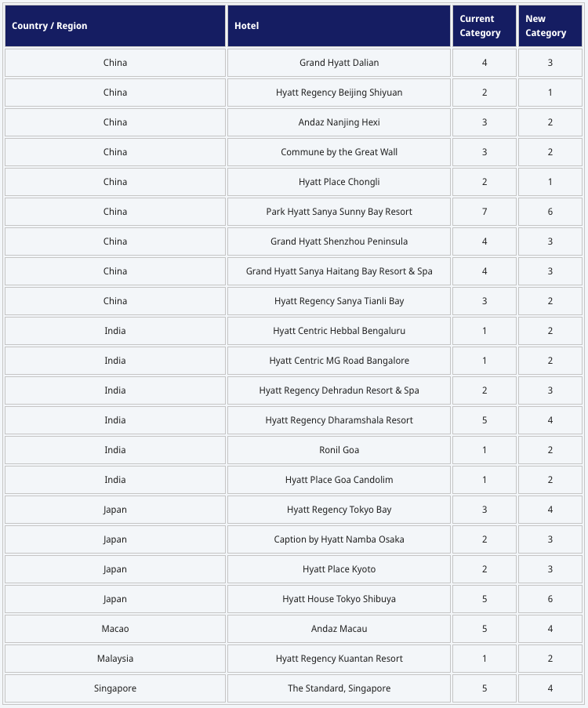
Task: Click Commune by the Great Wall
Action: [339, 152]
